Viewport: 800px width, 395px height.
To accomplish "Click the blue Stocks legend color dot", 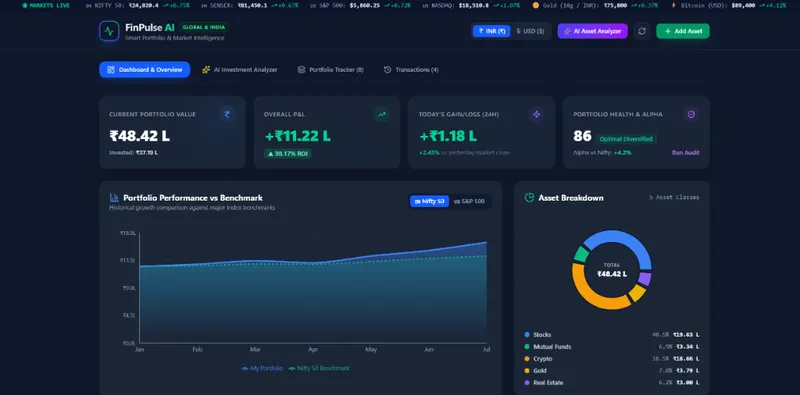I will (x=527, y=335).
